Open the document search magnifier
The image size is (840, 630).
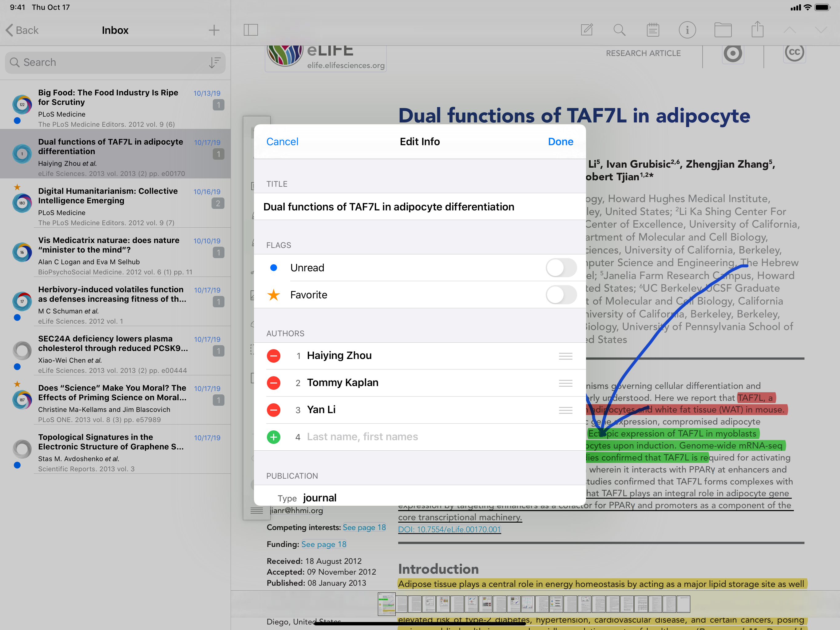click(619, 30)
